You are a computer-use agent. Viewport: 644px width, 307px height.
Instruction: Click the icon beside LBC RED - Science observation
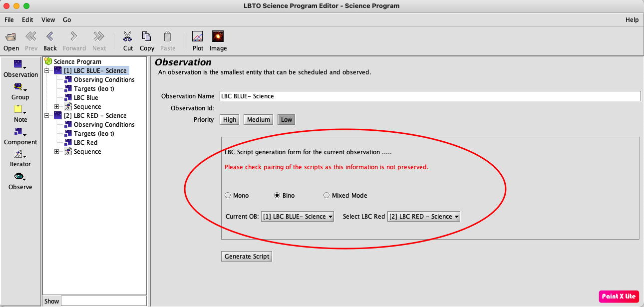[58, 115]
